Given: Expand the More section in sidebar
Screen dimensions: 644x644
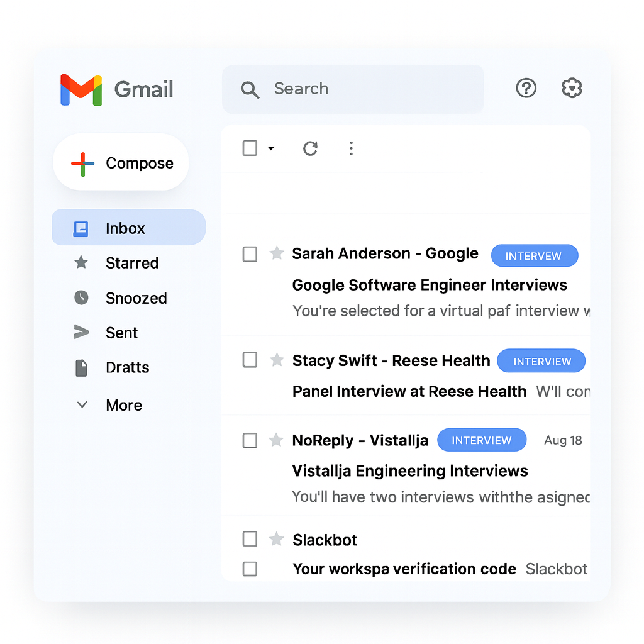Looking at the screenshot, I should (82, 404).
